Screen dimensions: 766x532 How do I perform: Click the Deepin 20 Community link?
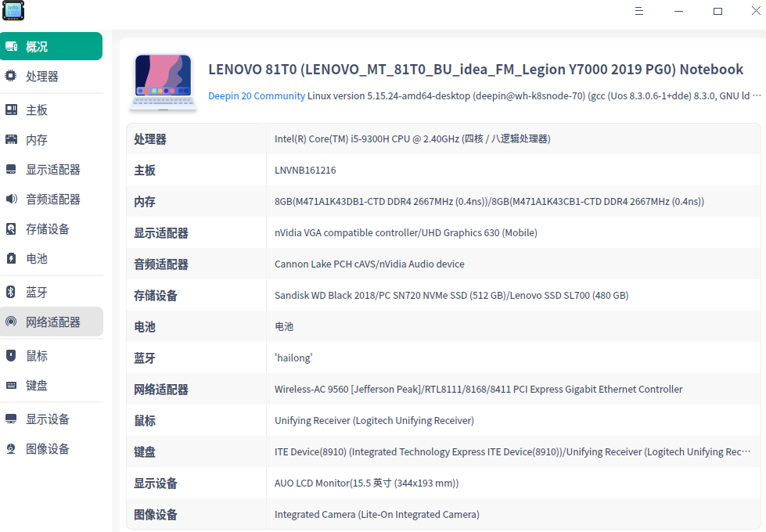coord(257,95)
